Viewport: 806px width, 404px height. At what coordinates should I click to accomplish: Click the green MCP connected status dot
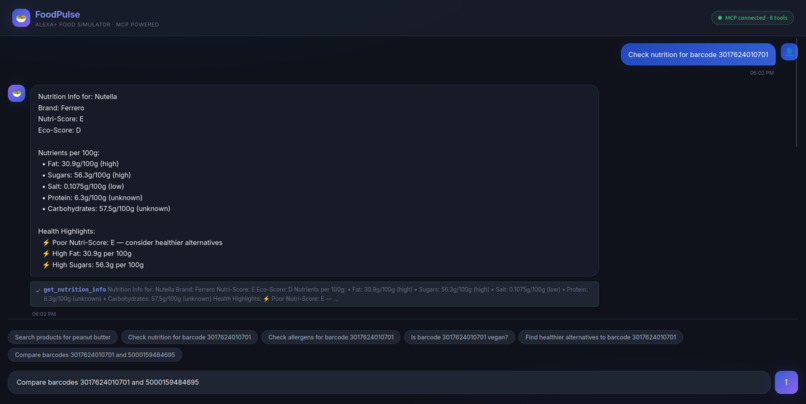click(x=720, y=18)
